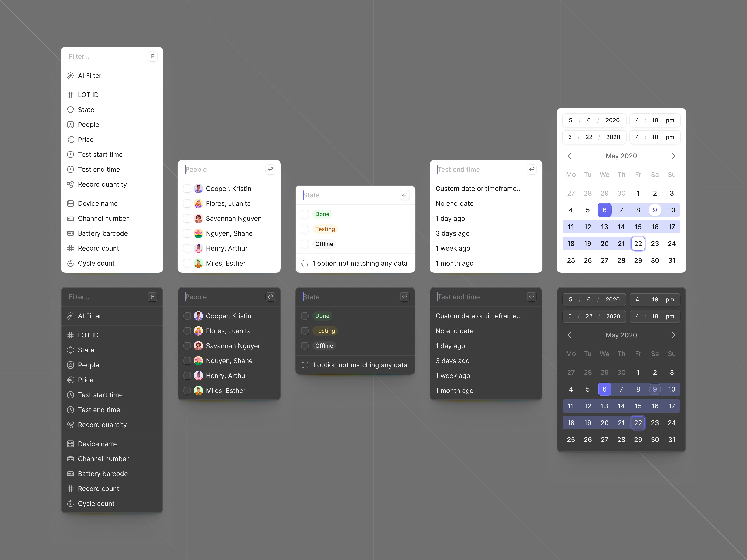Click '1 option not matching any data' in light panel
Image resolution: width=747 pixels, height=560 pixels.
coord(355,263)
